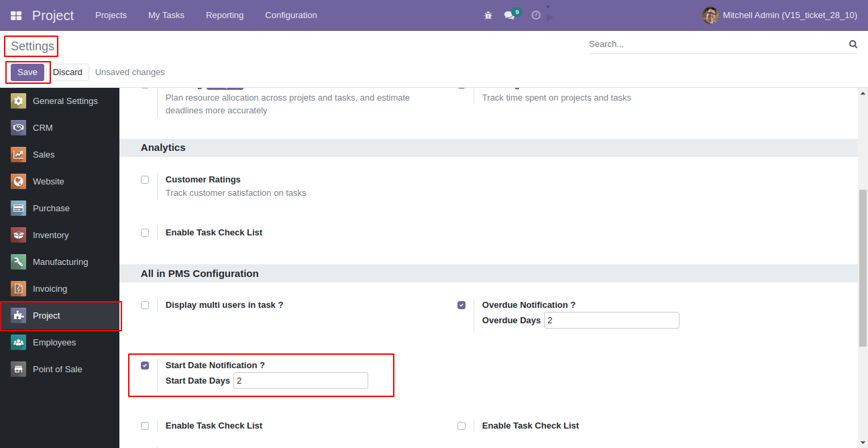Click the scrollbar up arrow
Image resolution: width=868 pixels, height=448 pixels.
[x=863, y=95]
